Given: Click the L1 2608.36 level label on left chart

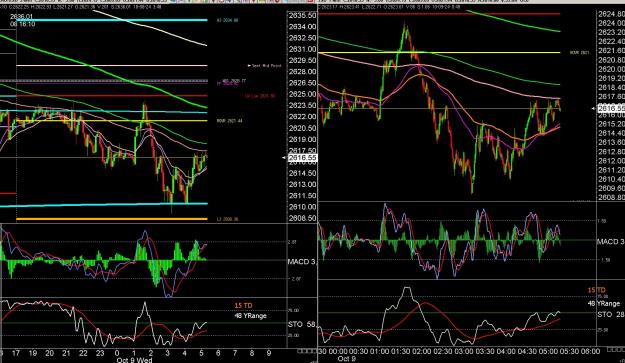Looking at the screenshot, I should pyautogui.click(x=228, y=219).
